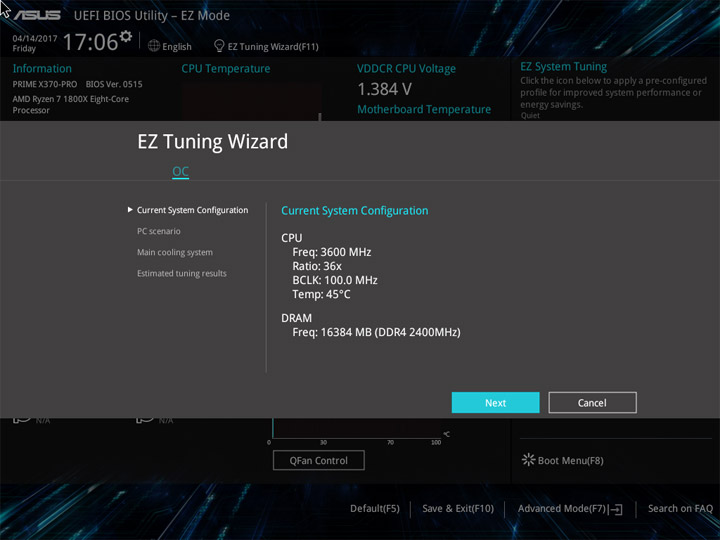Click Save & Exit(F10)

[458, 509]
